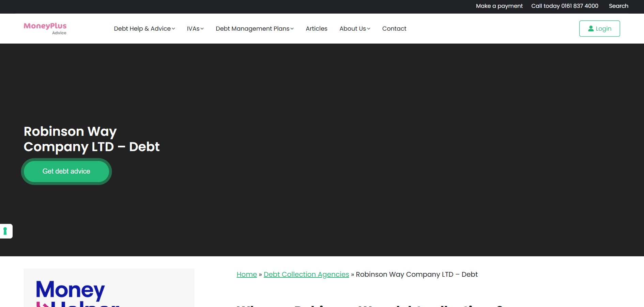Click the chevron arrow beside IVAs
The image size is (644, 307).
tap(202, 29)
